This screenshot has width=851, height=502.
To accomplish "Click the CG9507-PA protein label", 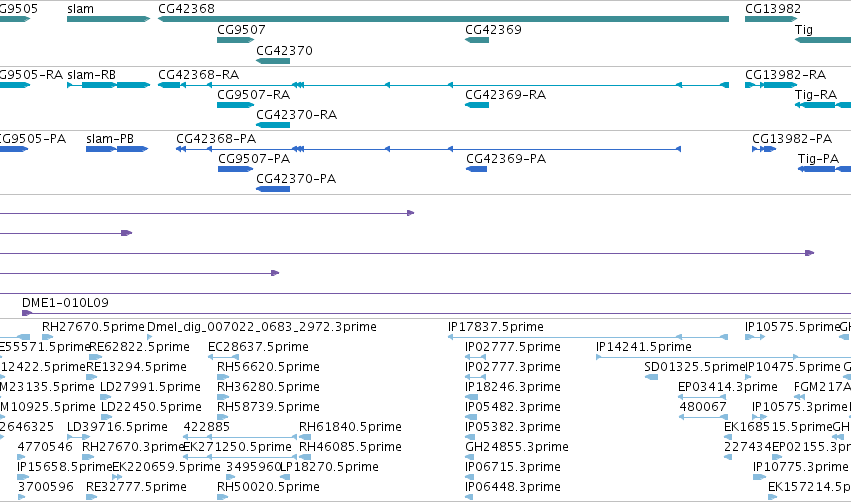I will pos(254,159).
